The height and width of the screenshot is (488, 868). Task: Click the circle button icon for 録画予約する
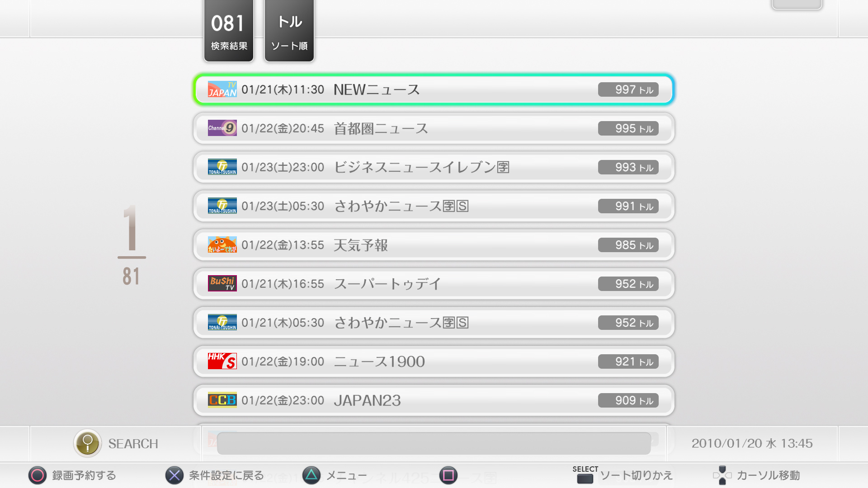pos(38,475)
